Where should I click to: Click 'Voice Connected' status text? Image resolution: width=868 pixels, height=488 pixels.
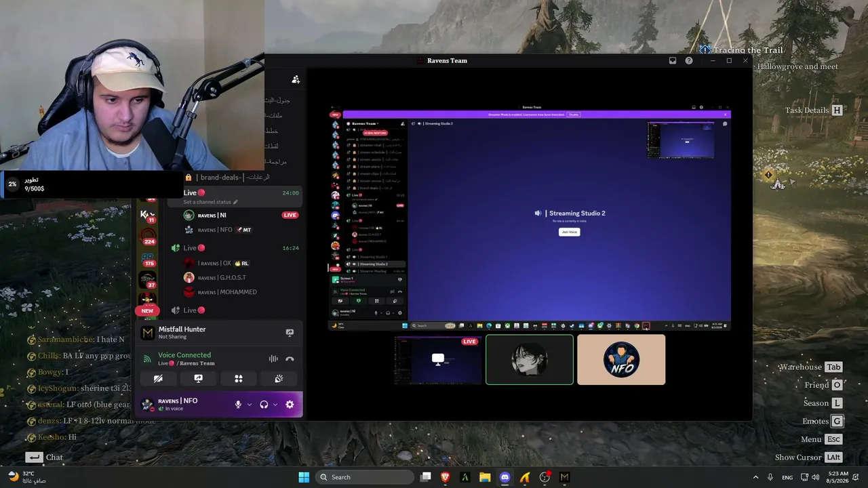pyautogui.click(x=184, y=355)
